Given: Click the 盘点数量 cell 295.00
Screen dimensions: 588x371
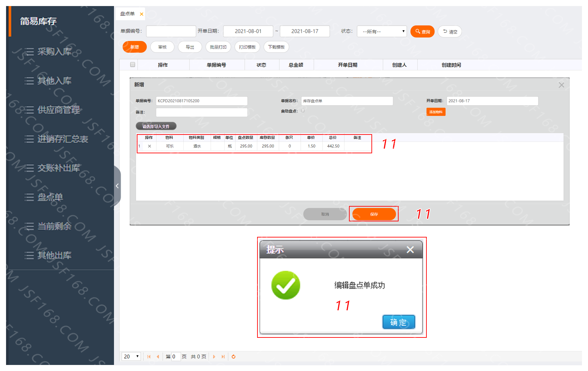Looking at the screenshot, I should point(246,146).
